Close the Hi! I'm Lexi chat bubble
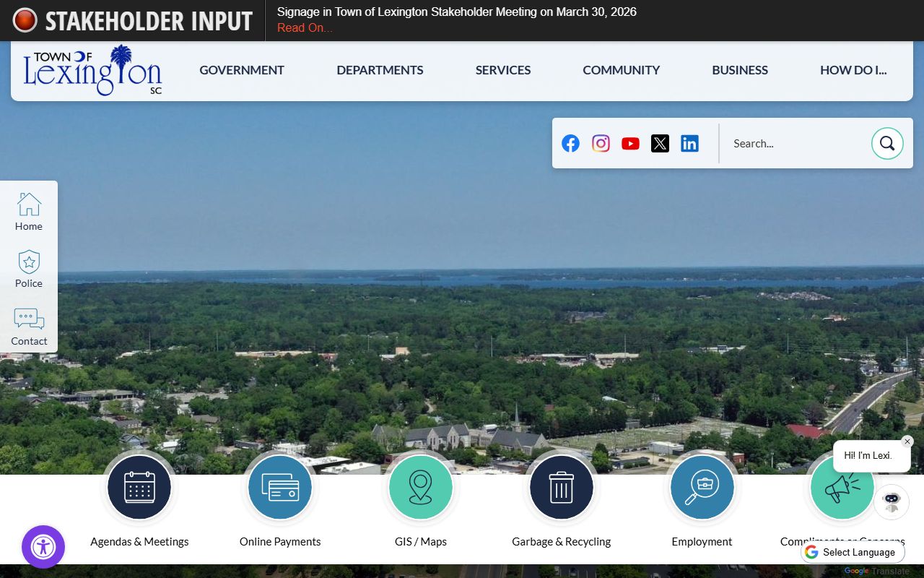Screen dimensions: 924x578 907,441
